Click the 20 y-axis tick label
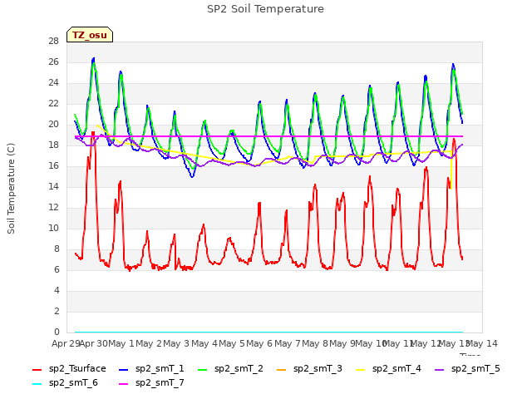Screen dimensions: 532x399 point(53,125)
